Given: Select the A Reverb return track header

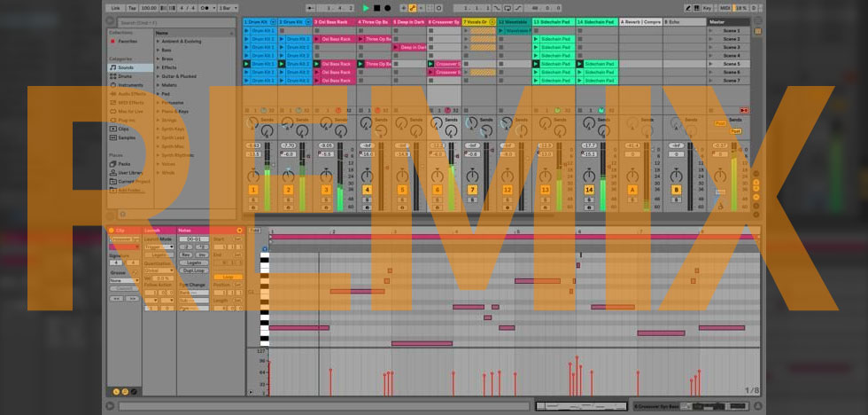Looking at the screenshot, I should (640, 22).
